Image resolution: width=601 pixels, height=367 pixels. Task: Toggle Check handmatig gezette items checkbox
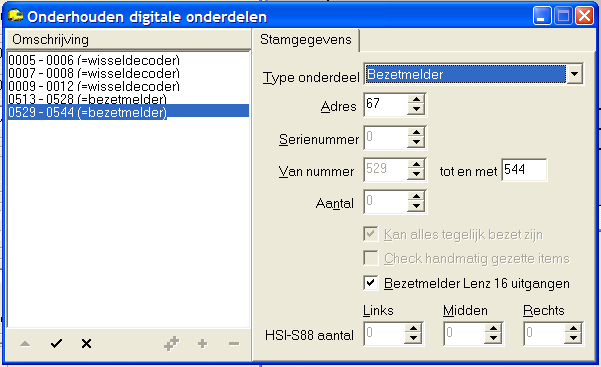(371, 258)
